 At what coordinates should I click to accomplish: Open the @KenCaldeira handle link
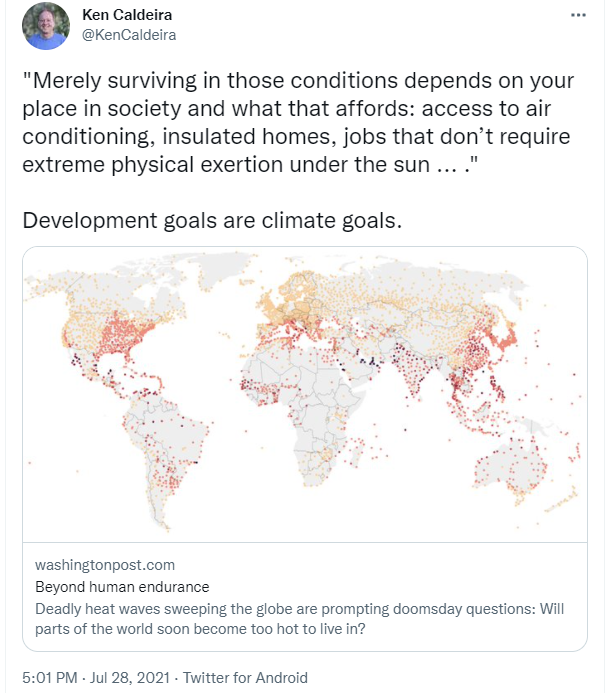tap(129, 35)
